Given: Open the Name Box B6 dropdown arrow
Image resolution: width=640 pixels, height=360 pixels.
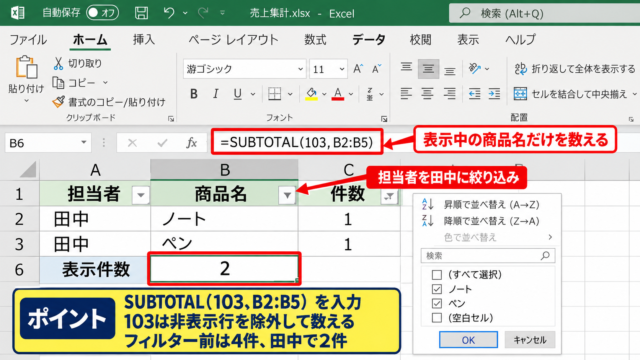Looking at the screenshot, I should coord(84,142).
